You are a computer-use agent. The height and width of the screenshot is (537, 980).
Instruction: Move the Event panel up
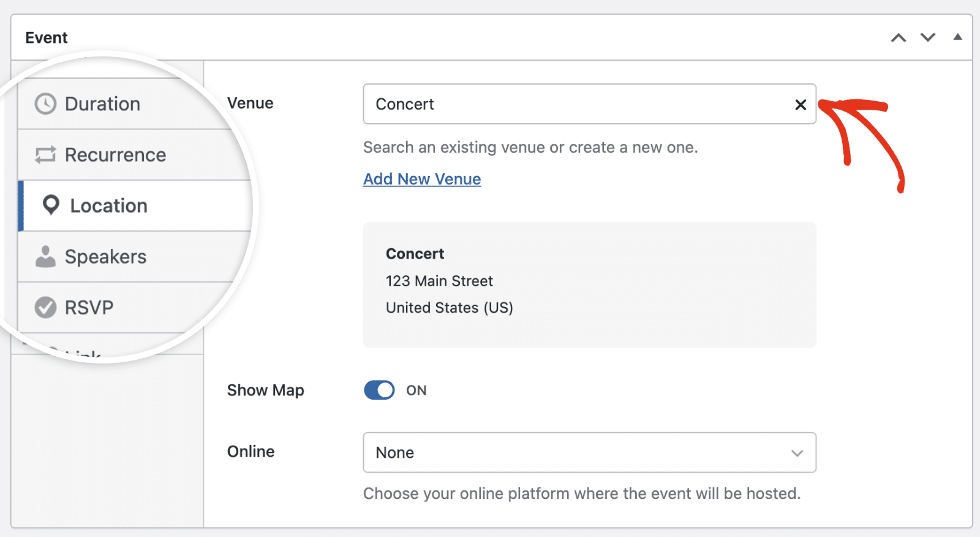pyautogui.click(x=899, y=37)
